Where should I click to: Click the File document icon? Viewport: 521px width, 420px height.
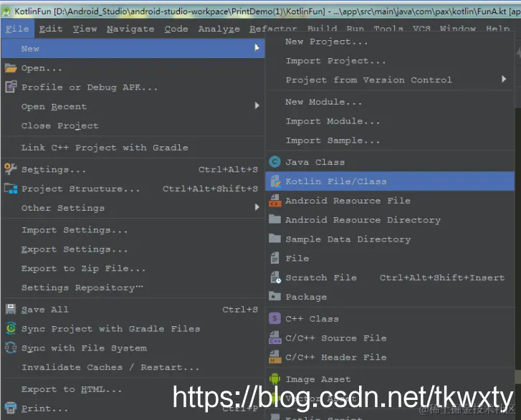[x=274, y=258]
